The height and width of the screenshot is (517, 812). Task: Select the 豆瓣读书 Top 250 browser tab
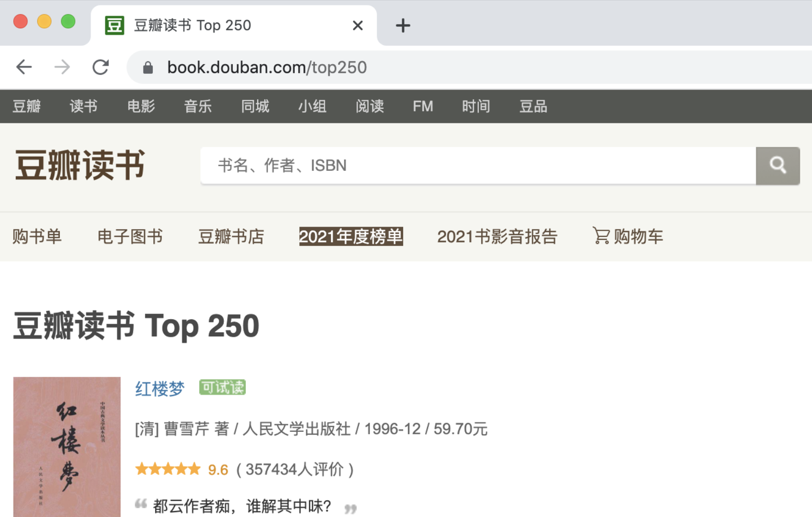click(x=233, y=25)
